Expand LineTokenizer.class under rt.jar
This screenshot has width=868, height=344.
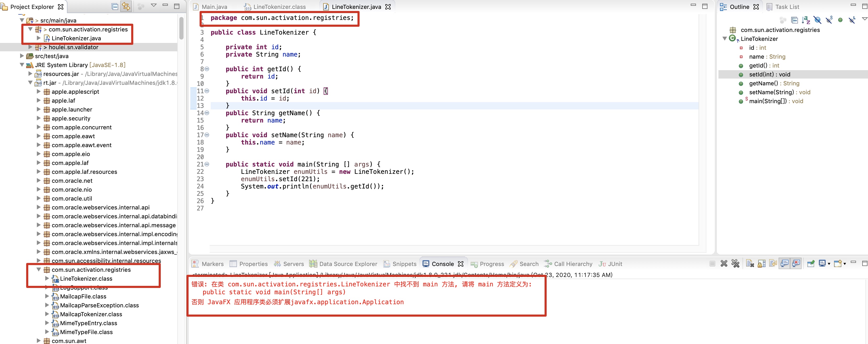pos(47,278)
